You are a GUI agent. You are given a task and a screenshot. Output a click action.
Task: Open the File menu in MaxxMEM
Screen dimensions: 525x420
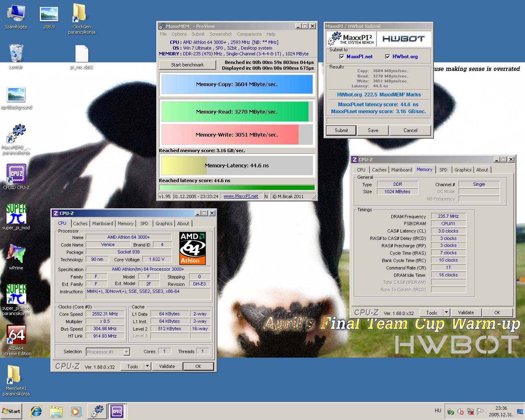click(163, 34)
